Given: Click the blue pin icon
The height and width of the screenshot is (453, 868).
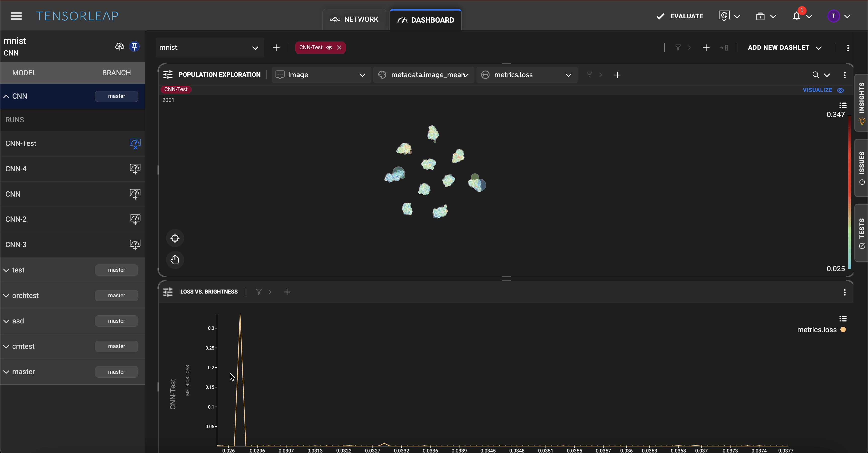Looking at the screenshot, I should [x=134, y=46].
